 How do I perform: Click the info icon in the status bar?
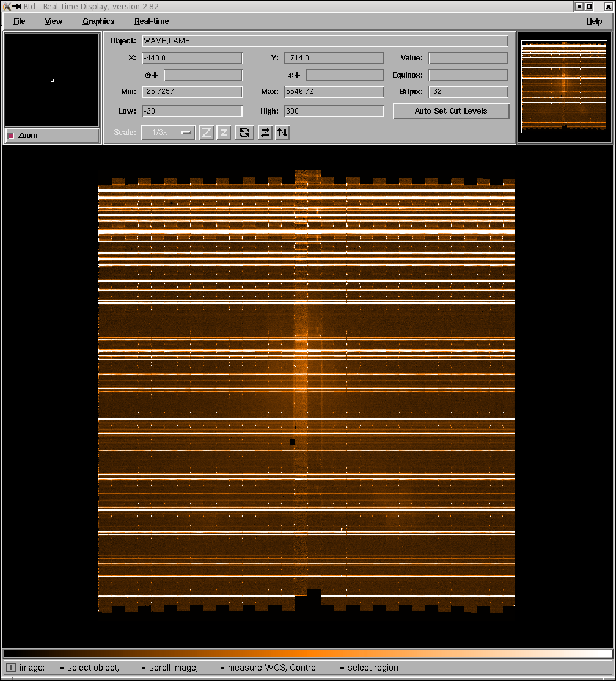[x=11, y=668]
